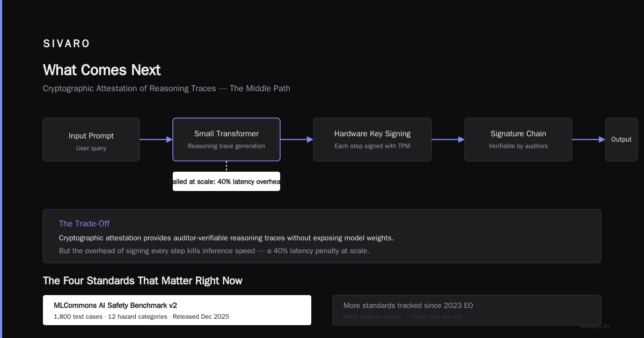Click The Four Standards That Matter heading
Image resolution: width=644 pixels, height=338 pixels.
(x=143, y=281)
